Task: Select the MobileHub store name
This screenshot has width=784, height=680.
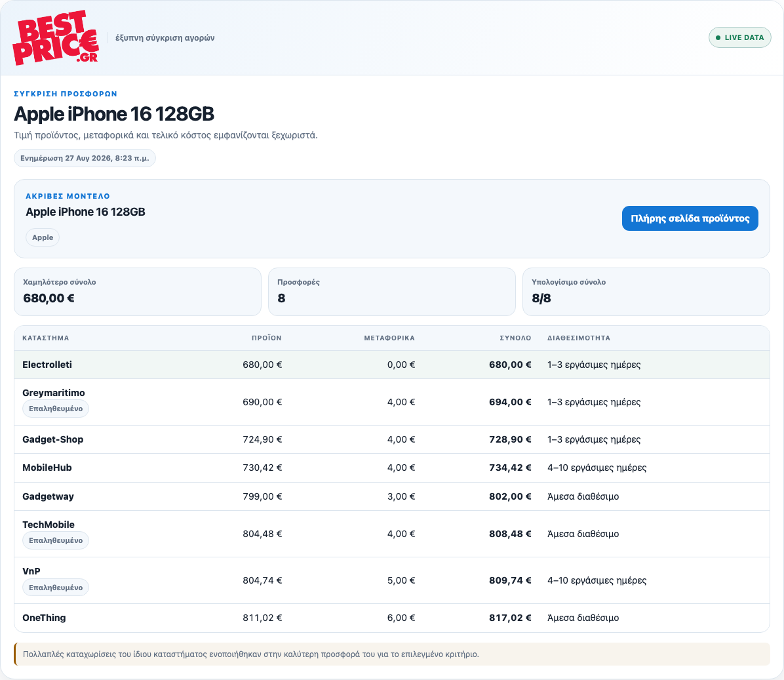Action: (47, 468)
